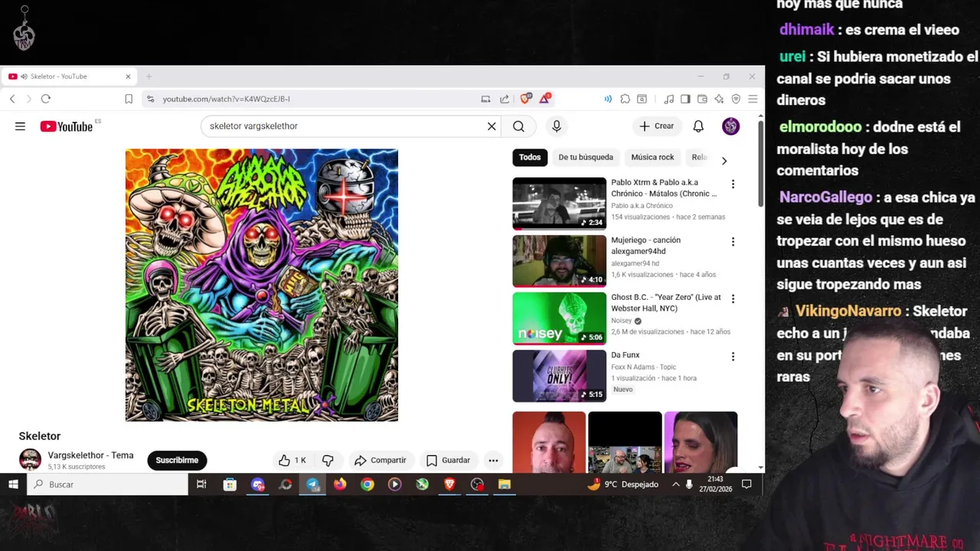Open the Ghost B.C. Year Zero thumbnail

[559, 318]
